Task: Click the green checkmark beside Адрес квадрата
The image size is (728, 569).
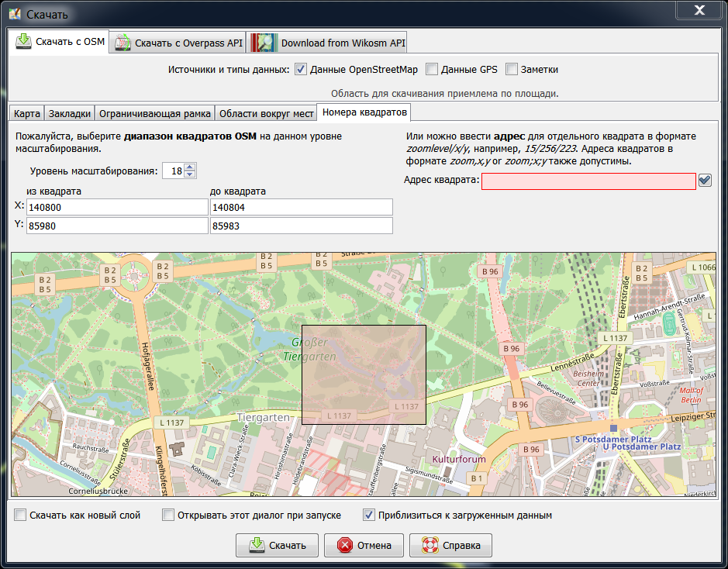Action: (x=704, y=181)
